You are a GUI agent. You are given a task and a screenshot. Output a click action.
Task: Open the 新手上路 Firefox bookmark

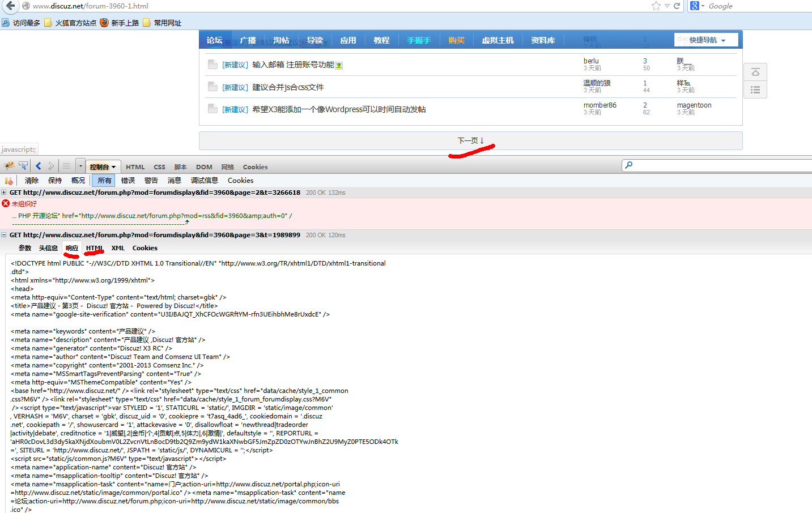[x=120, y=23]
